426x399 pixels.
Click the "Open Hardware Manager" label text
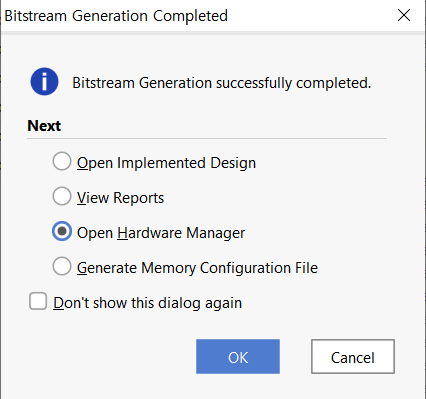[x=161, y=233]
